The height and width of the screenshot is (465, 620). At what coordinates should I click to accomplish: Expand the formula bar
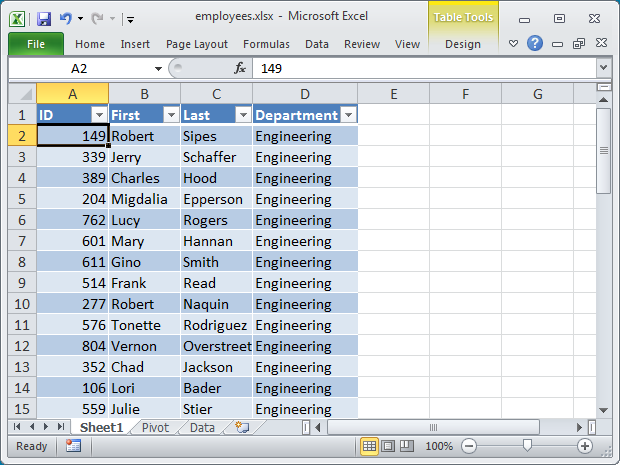pos(603,68)
